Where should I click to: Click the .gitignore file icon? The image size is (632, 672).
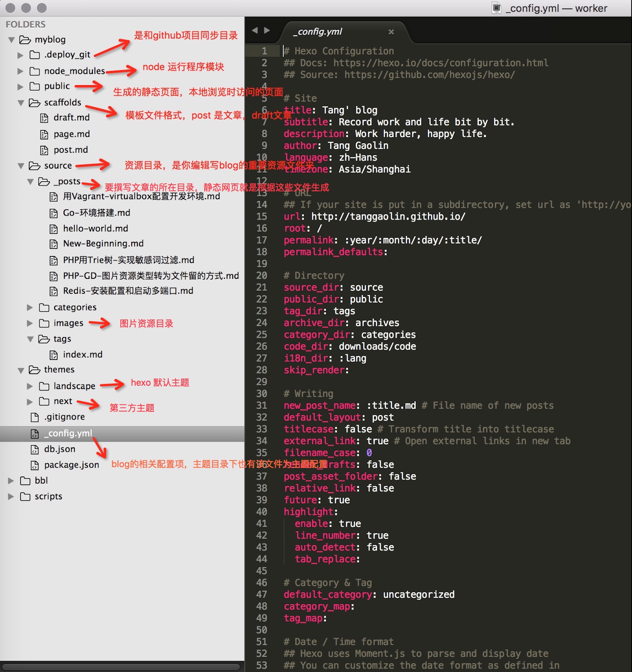(34, 417)
